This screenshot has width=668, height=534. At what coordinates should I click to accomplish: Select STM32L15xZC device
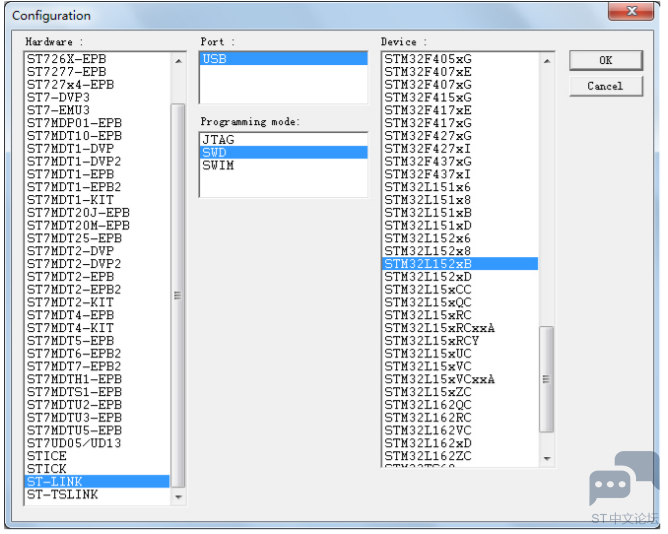[x=460, y=392]
